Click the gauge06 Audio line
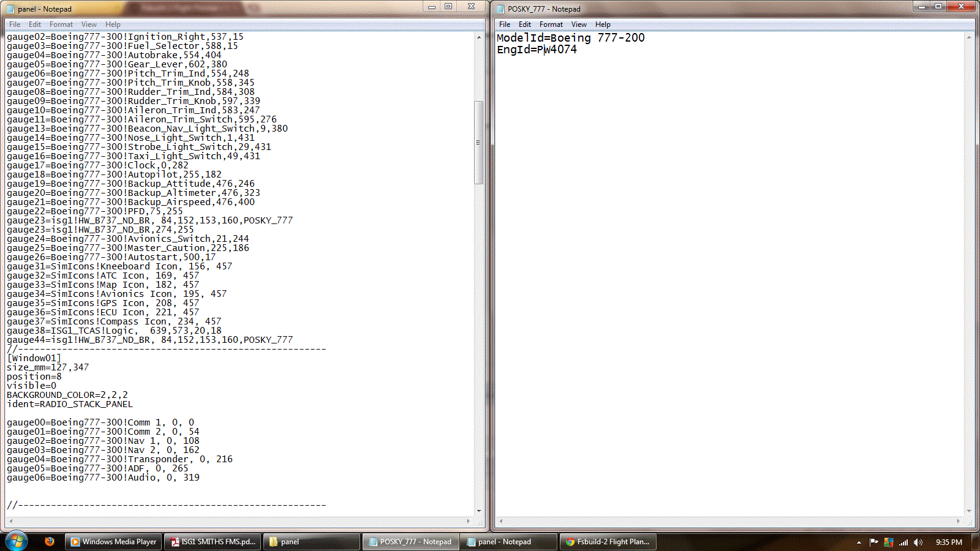Screen dimensions: 980x551 coord(103,478)
